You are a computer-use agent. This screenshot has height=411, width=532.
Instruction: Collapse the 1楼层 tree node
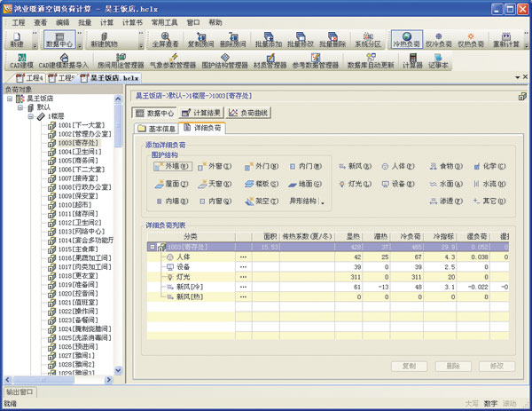[31, 116]
